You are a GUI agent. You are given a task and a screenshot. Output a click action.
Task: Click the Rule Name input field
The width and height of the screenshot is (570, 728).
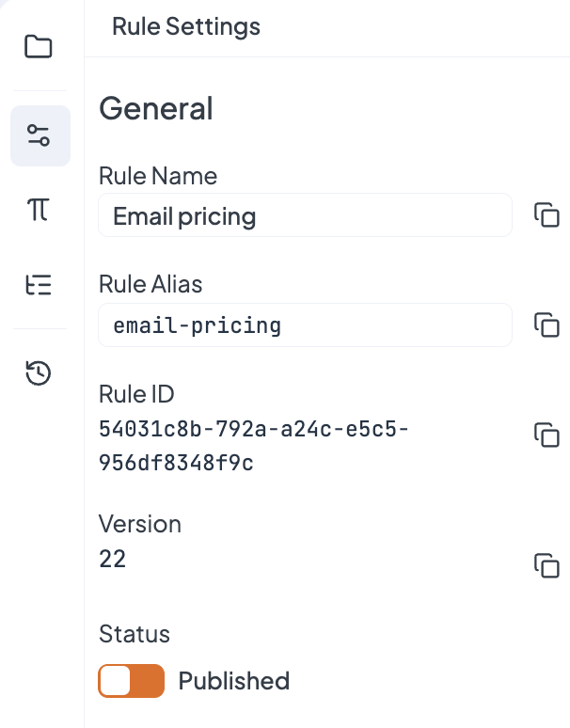pyautogui.click(x=305, y=215)
